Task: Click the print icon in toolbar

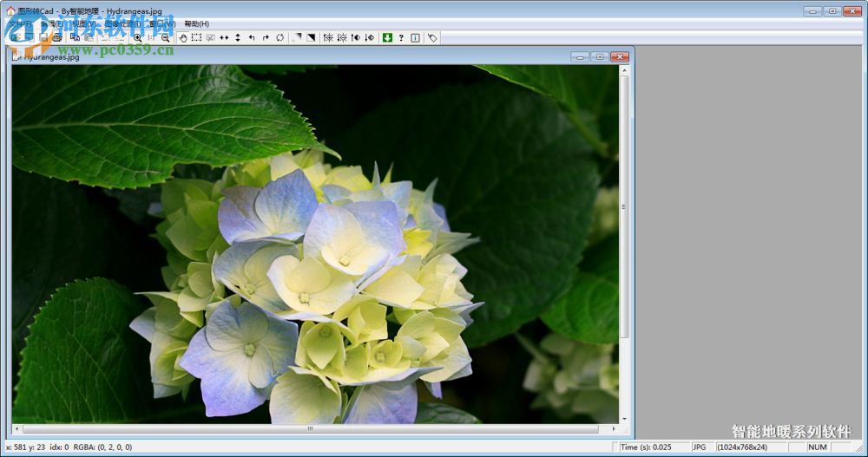Action: (x=57, y=37)
